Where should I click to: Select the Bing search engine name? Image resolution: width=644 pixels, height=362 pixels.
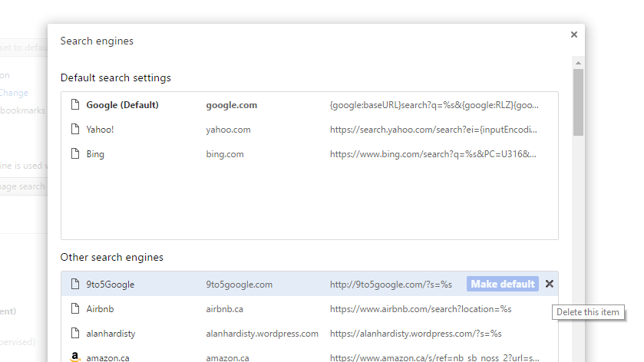point(95,154)
